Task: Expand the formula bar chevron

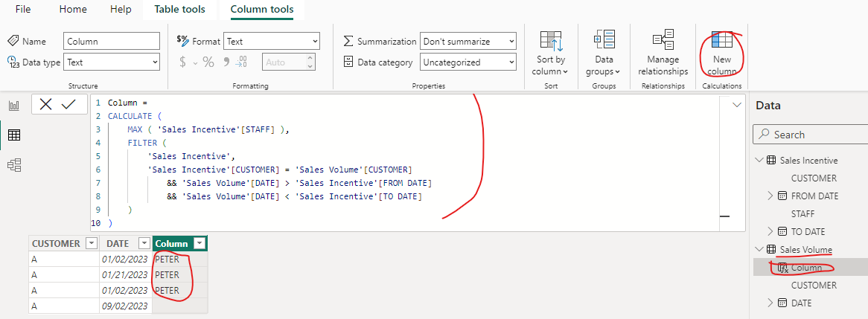Action: (x=737, y=105)
